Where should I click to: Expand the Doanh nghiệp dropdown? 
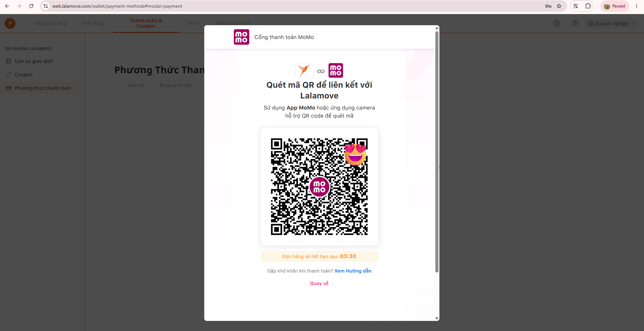[x=612, y=24]
